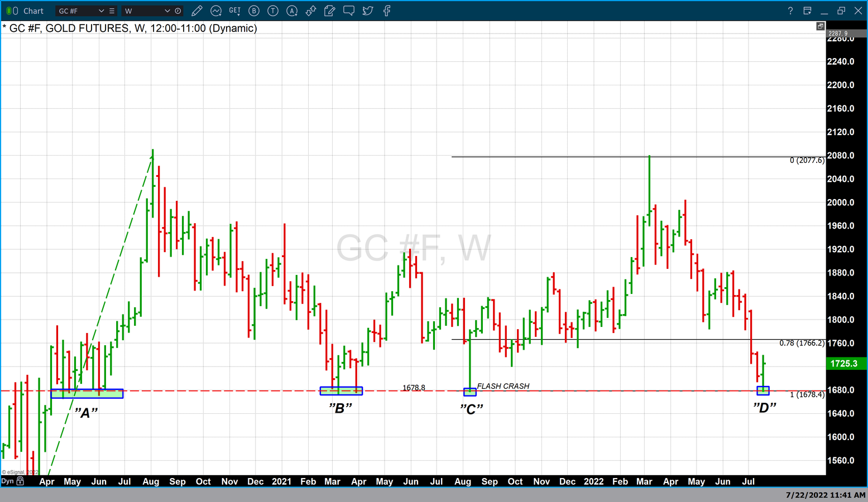Viewport: 868px width, 502px height.
Task: Click the circled T toolbar icon
Action: pos(273,11)
